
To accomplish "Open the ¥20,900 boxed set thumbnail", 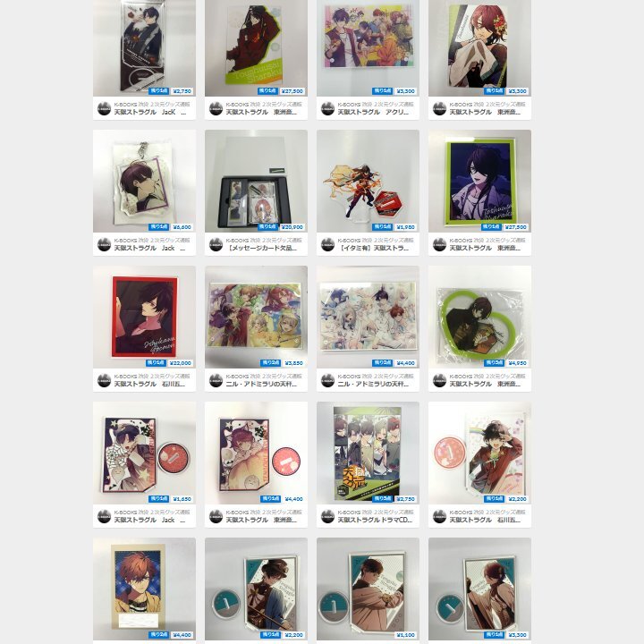I will 256,181.
